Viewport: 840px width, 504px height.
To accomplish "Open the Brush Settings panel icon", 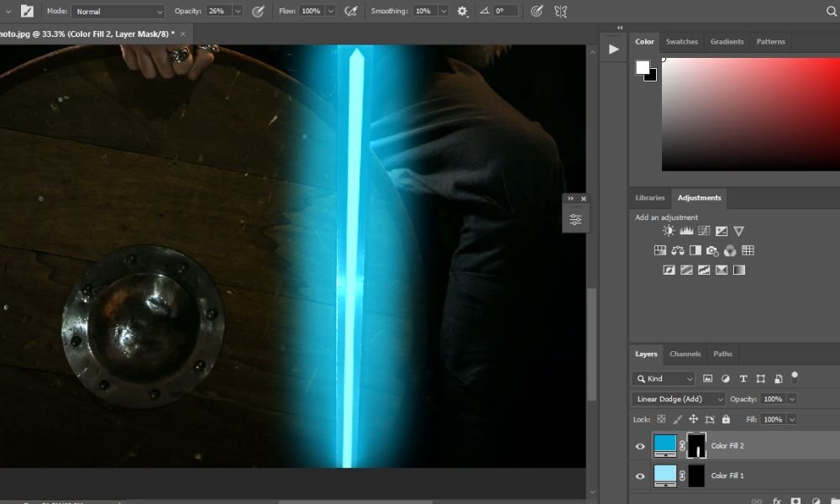I will coord(27,11).
